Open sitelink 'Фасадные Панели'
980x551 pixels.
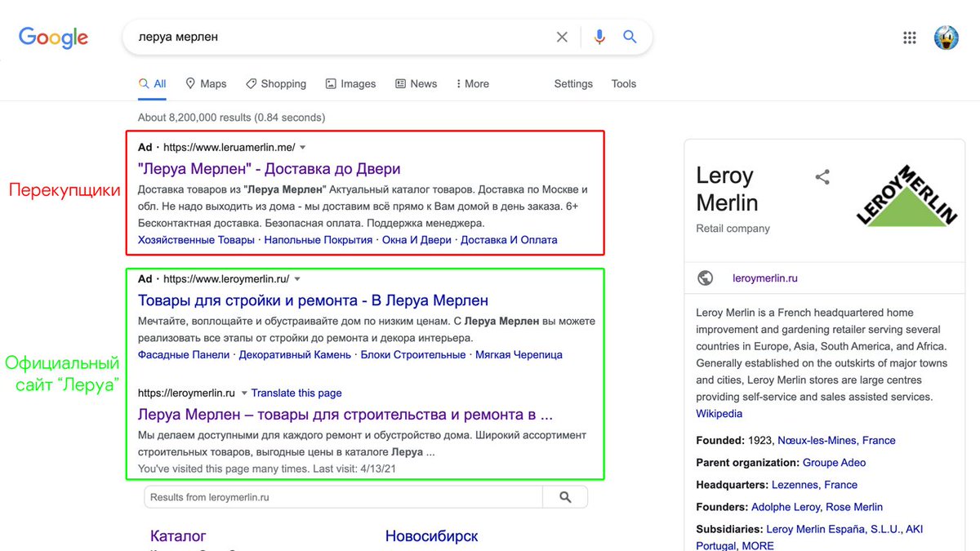coord(184,354)
